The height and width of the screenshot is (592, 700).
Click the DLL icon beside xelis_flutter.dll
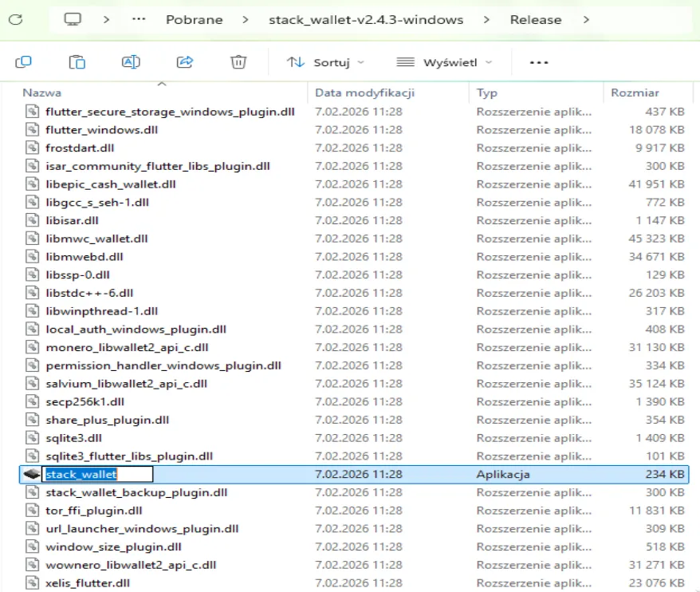[x=32, y=582]
